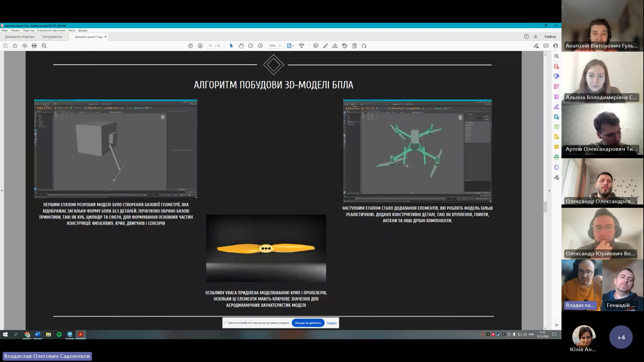Click the page number input field

(210, 46)
